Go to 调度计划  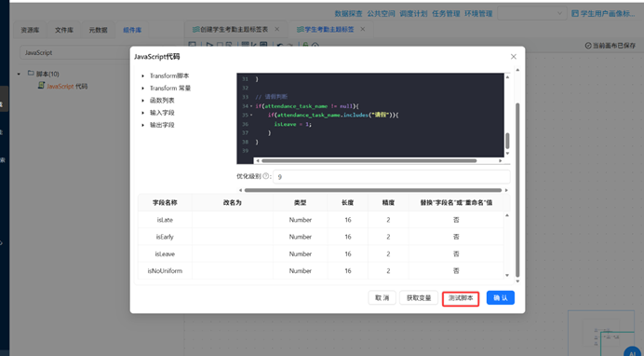[413, 14]
